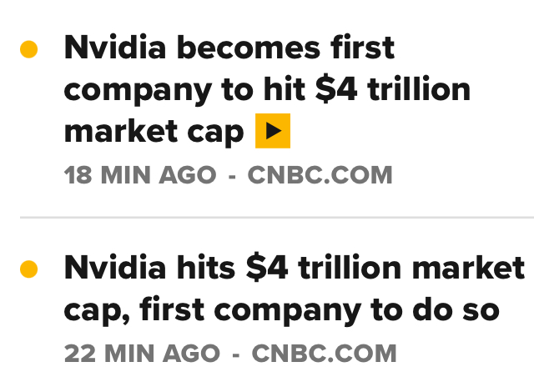Visit CNBC.COM source under the second story
Image resolution: width=534 pixels, height=392 pixels.
(324, 354)
